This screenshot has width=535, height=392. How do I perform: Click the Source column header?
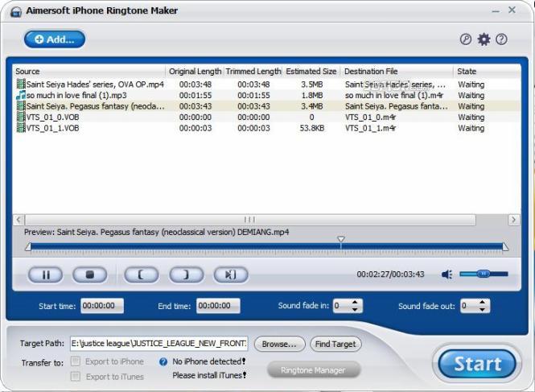point(89,71)
